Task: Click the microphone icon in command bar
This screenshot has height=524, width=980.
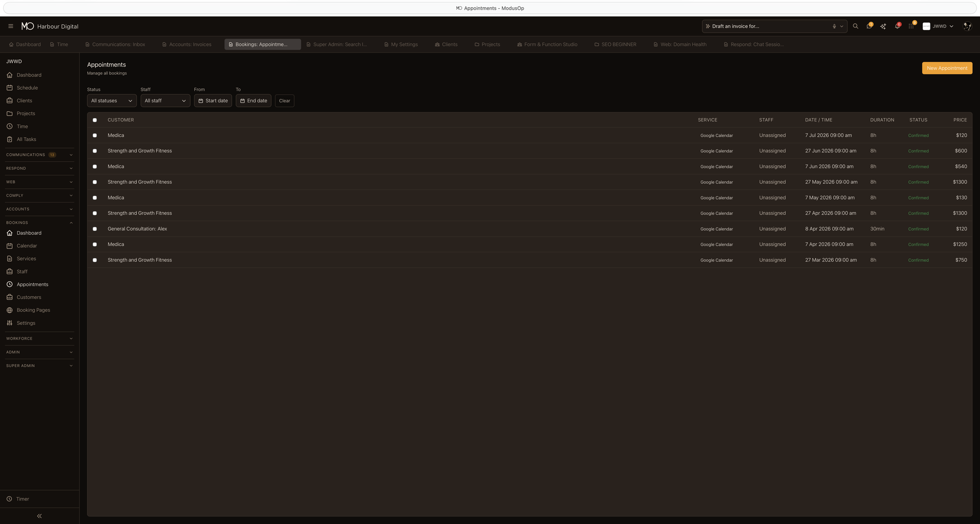Action: [x=835, y=27]
